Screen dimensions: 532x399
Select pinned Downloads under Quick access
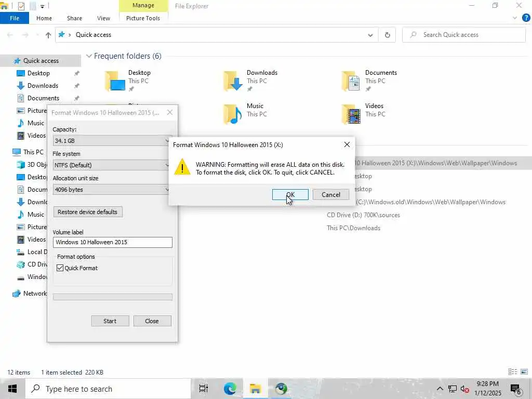pos(43,86)
